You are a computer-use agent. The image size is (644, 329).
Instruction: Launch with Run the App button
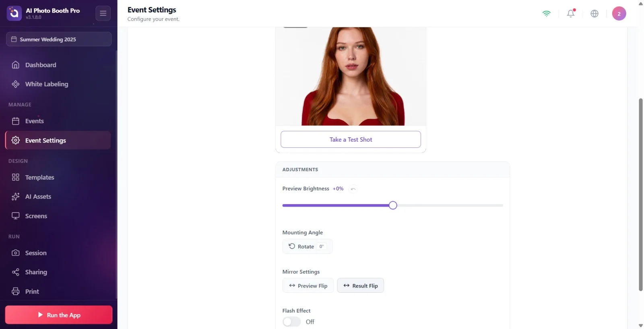click(59, 315)
